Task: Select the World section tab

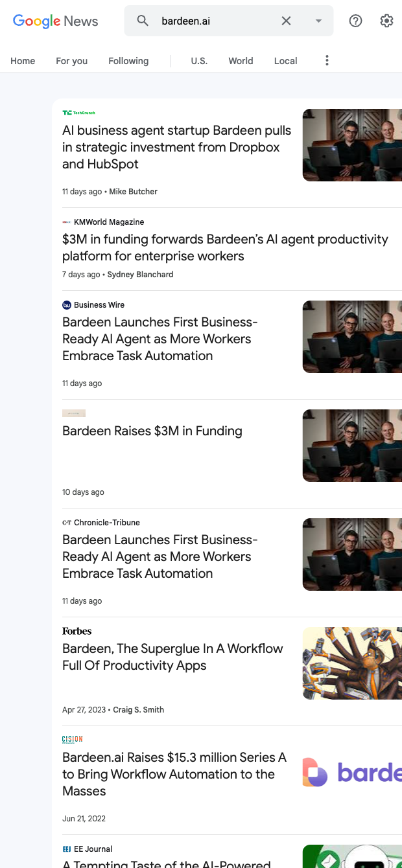Action: pos(241,61)
